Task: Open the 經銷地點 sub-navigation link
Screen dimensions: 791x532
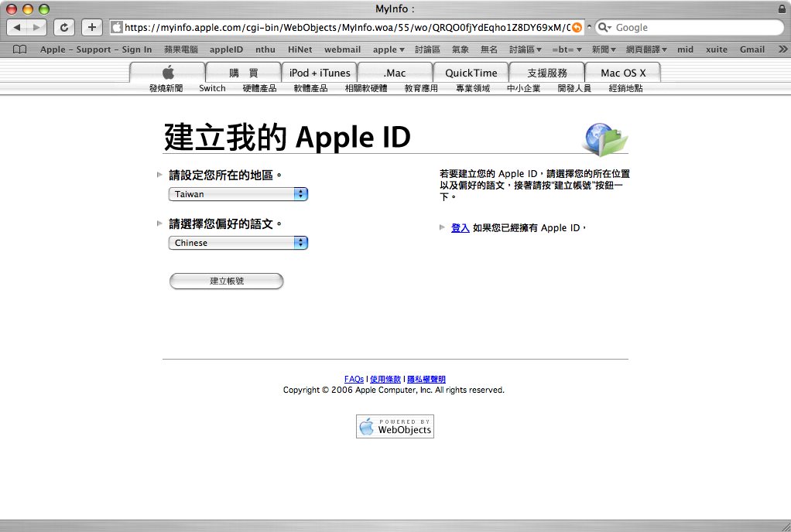Action: coord(625,88)
